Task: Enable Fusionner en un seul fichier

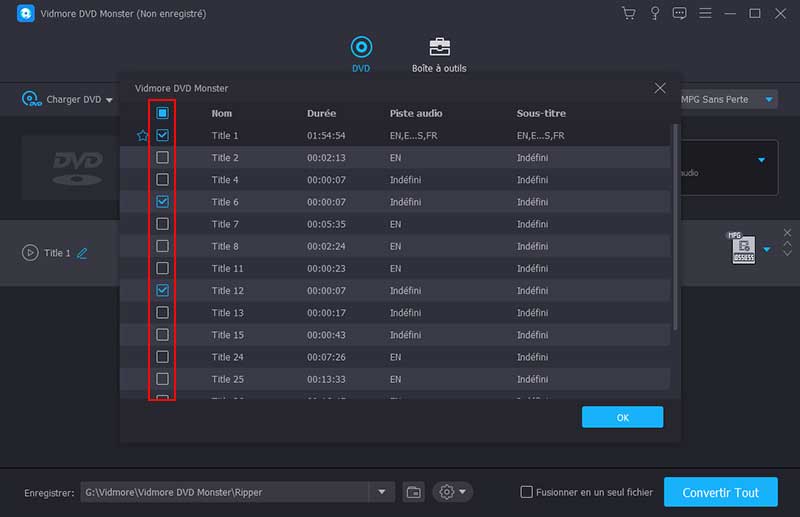Action: (527, 492)
